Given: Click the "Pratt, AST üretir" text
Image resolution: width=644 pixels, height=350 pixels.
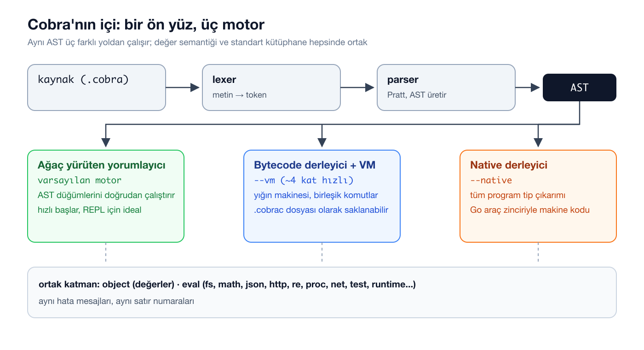Looking at the screenshot, I should pos(417,95).
